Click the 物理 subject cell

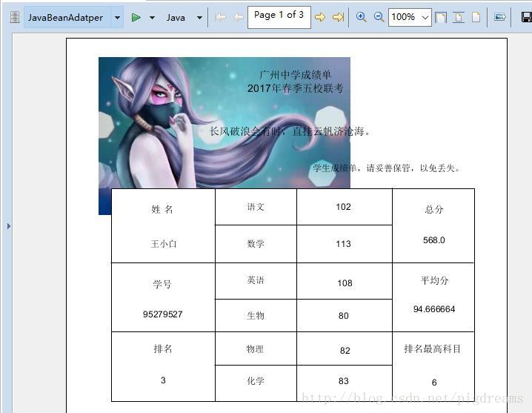point(255,348)
